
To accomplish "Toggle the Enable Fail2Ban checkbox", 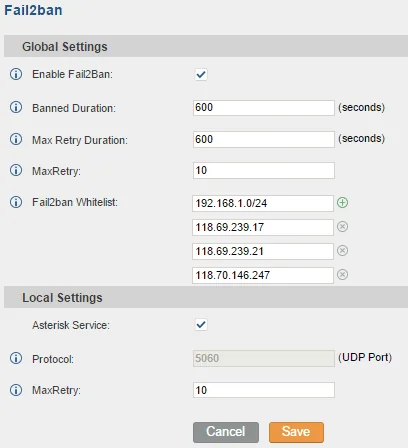I will coord(201,74).
